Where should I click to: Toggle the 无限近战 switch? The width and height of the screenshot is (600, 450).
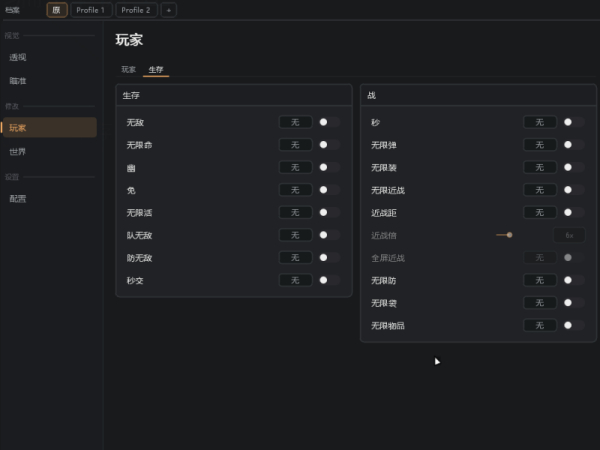(574, 190)
